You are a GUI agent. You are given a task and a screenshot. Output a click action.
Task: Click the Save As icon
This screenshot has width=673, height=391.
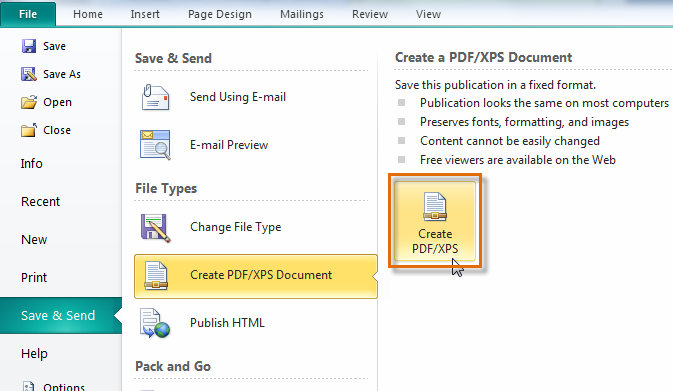pyautogui.click(x=29, y=74)
